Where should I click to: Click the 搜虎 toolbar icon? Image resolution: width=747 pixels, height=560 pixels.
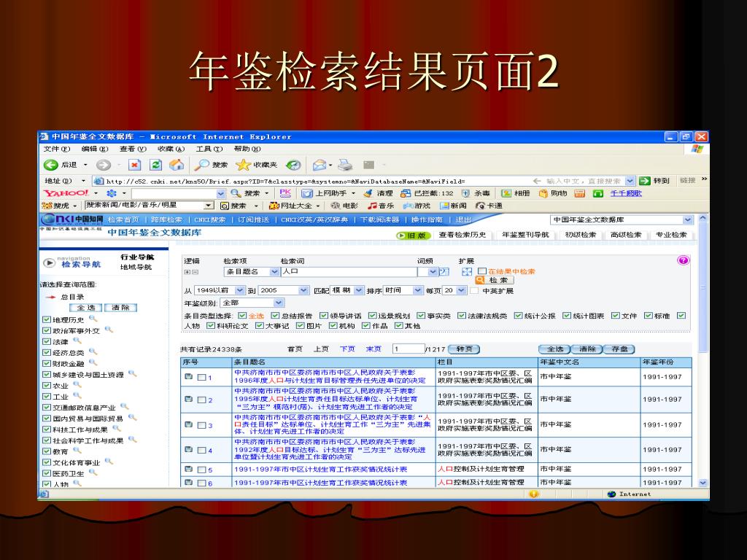(x=47, y=206)
